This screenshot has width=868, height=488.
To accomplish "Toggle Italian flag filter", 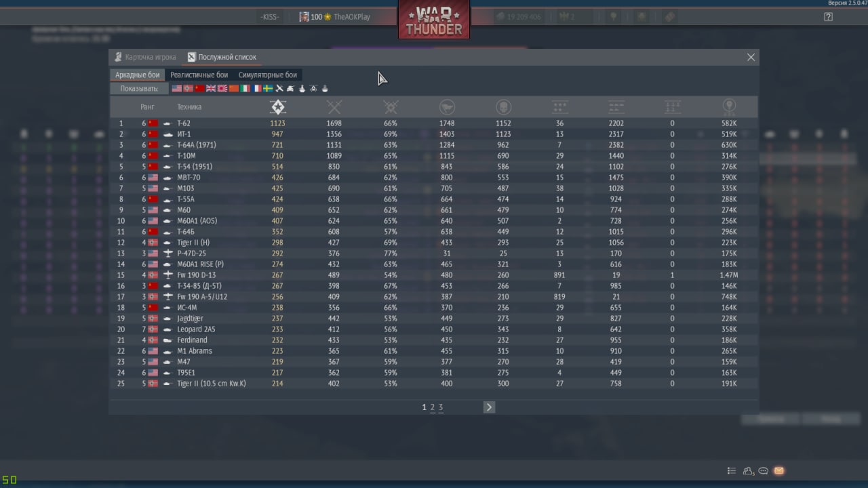I will (x=245, y=89).
